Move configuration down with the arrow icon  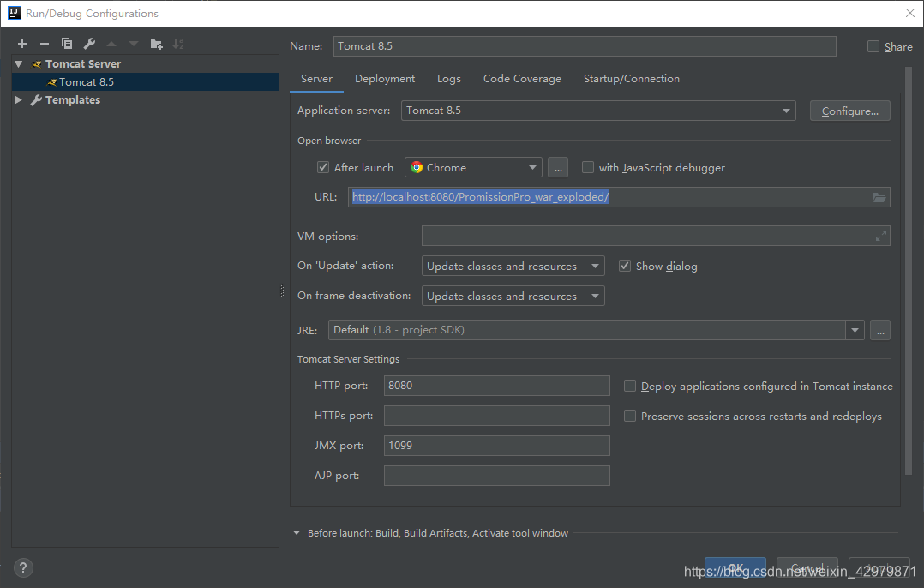134,44
